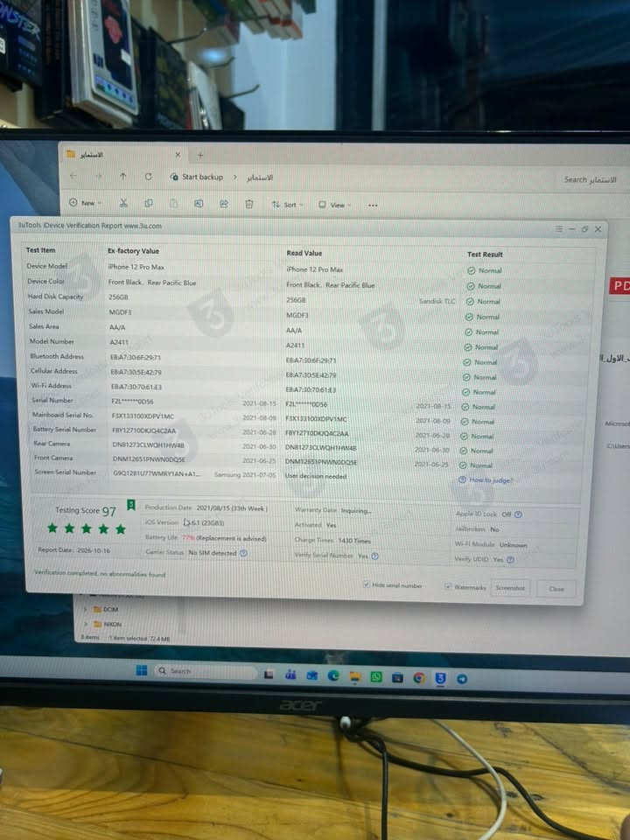
Task: Open Windows Start menu
Action: [142, 670]
